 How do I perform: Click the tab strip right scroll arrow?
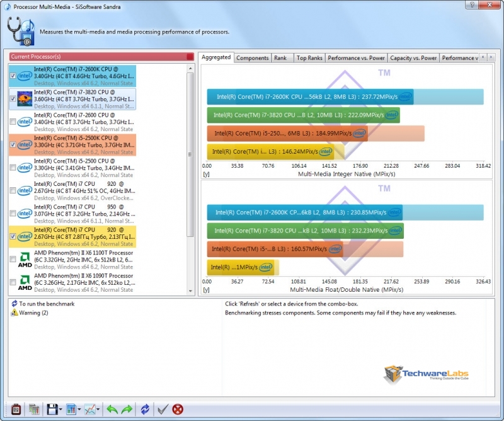pyautogui.click(x=491, y=57)
